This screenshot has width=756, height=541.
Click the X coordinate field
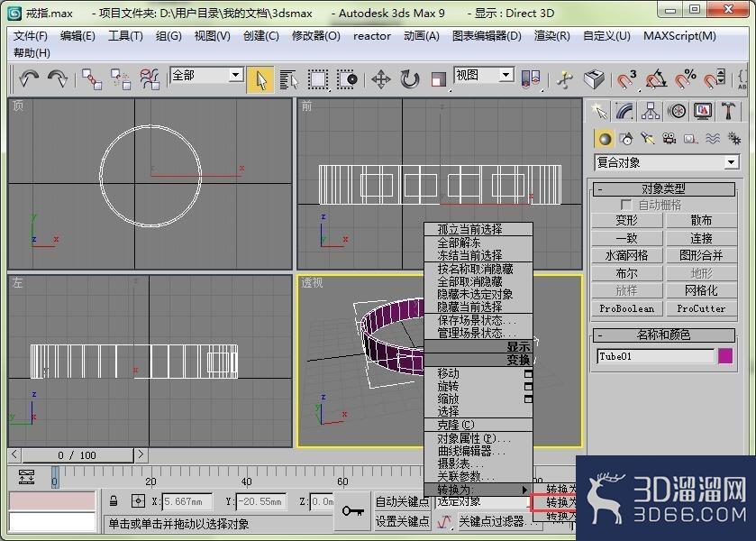[187, 502]
